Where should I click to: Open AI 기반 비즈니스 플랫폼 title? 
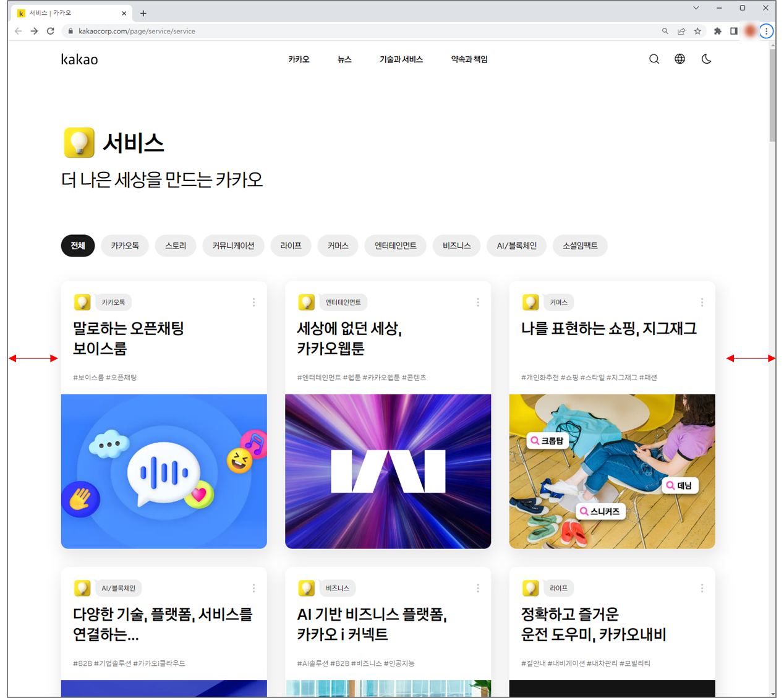pos(372,624)
